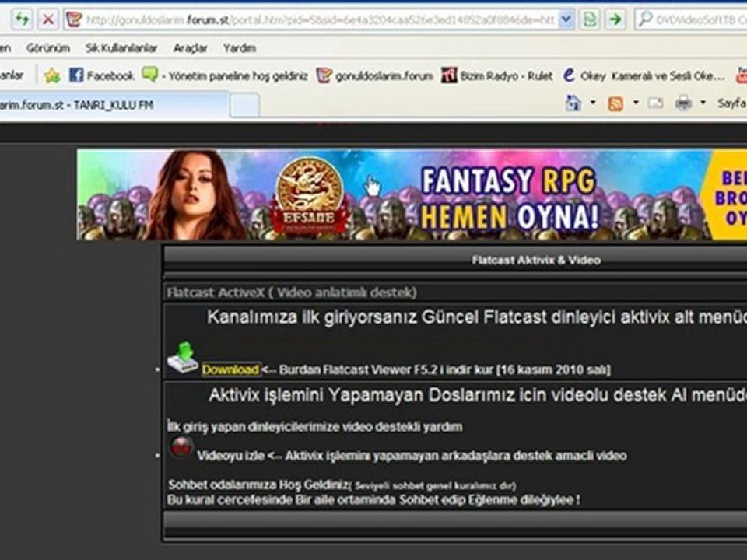Click the text 'İlk giriş yapan dinleyicilerimize video destekli yardım'
The image size is (747, 560).
314,426
